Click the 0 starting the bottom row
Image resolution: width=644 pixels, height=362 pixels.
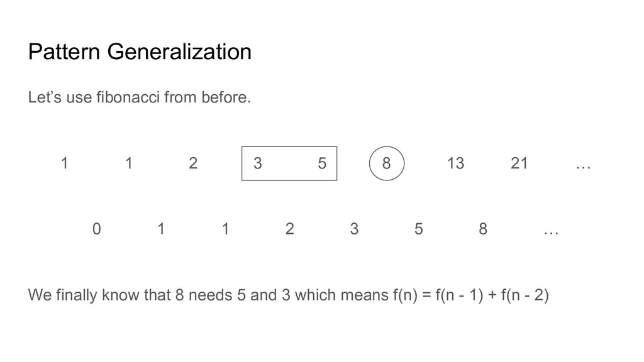coord(96,229)
